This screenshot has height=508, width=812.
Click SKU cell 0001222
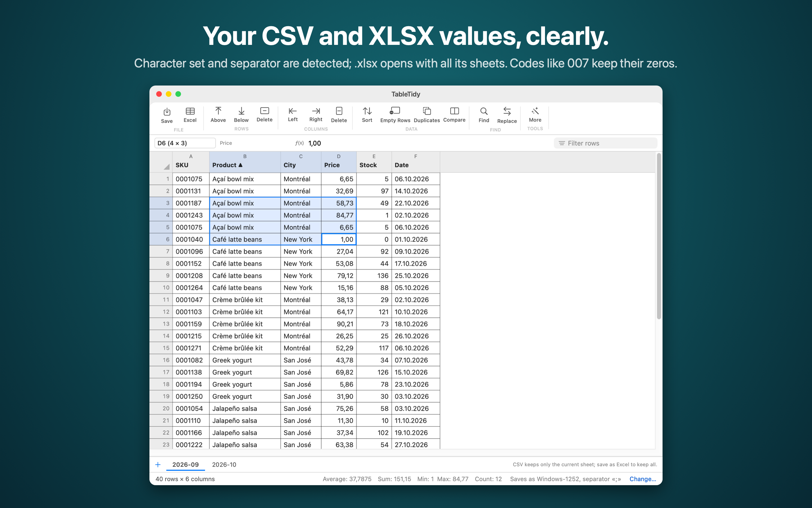(x=191, y=445)
